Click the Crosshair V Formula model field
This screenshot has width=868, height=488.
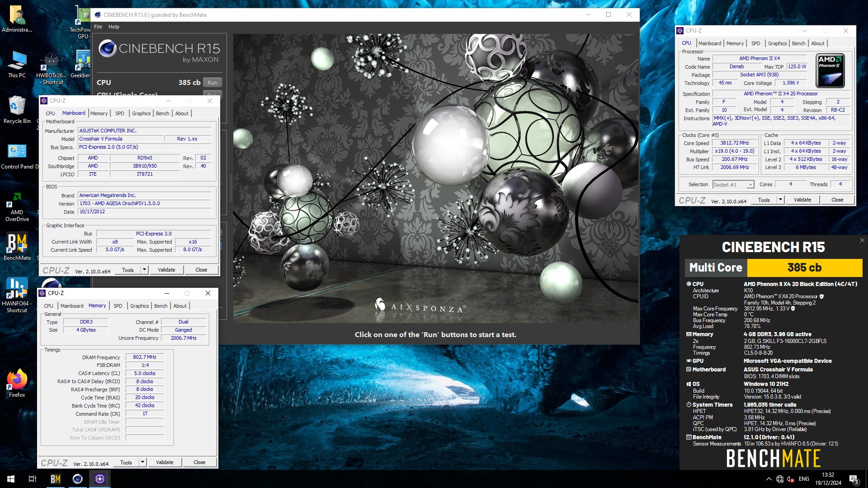120,139
